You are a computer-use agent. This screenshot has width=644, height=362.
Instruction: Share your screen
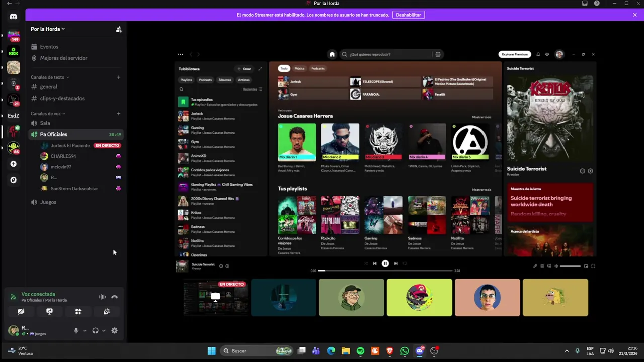coord(49,312)
